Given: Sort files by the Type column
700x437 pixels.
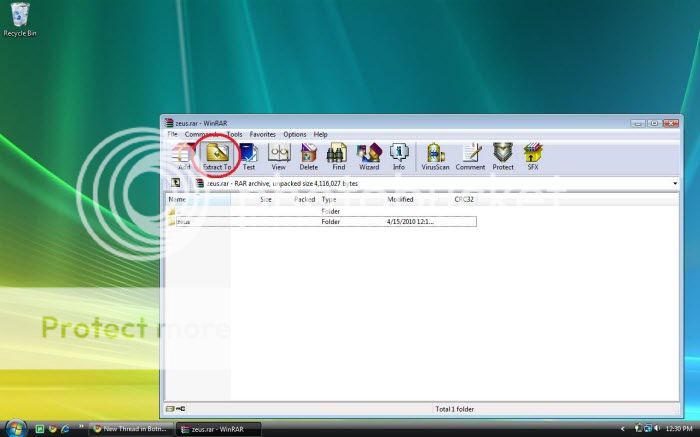Looking at the screenshot, I should (329, 200).
